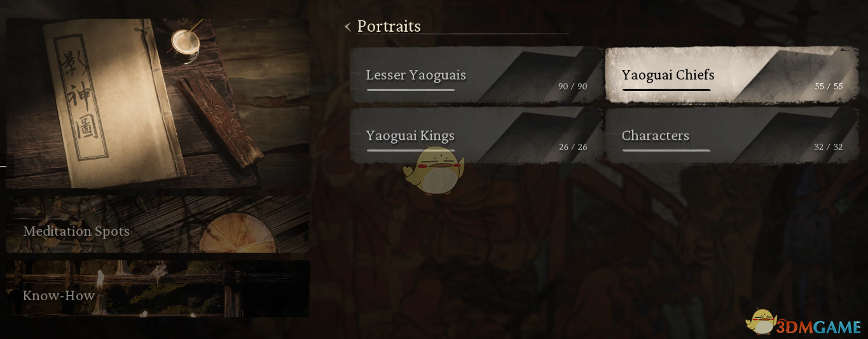Select the Yaoguai Chiefs category card
Screen dimensions: 868x339
coord(731,75)
